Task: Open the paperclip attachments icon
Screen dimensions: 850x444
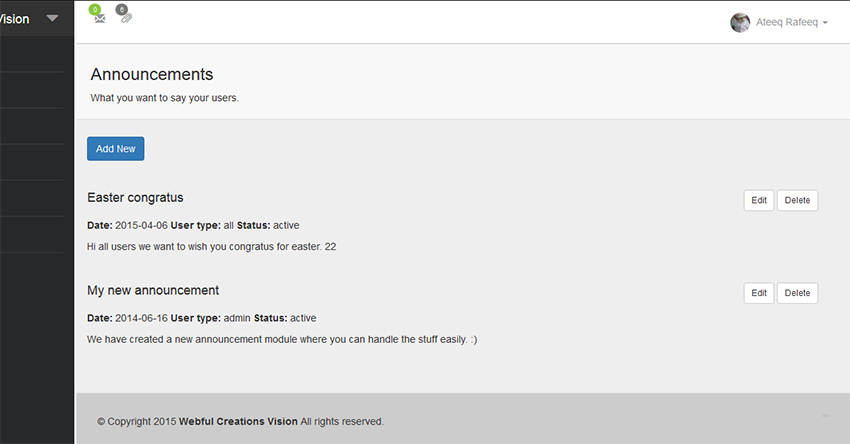Action: [x=126, y=19]
